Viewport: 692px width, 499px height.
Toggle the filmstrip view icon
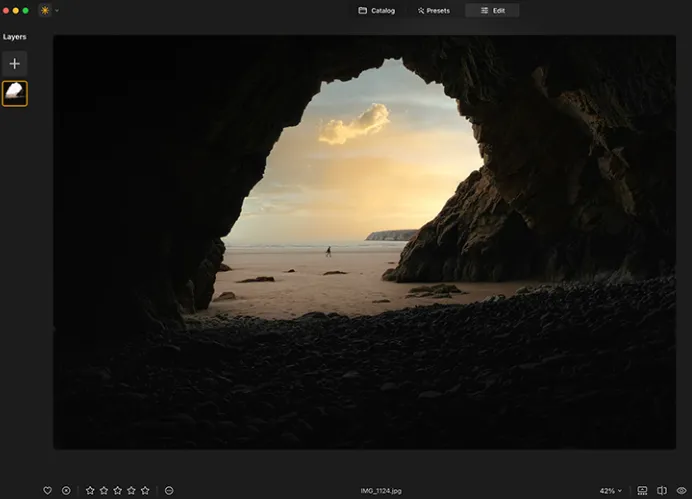[642, 491]
